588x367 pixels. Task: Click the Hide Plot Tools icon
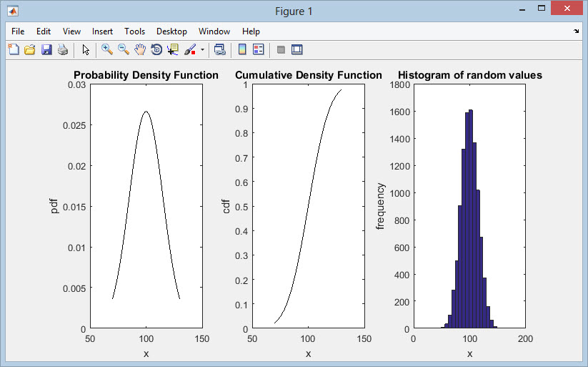(x=281, y=49)
